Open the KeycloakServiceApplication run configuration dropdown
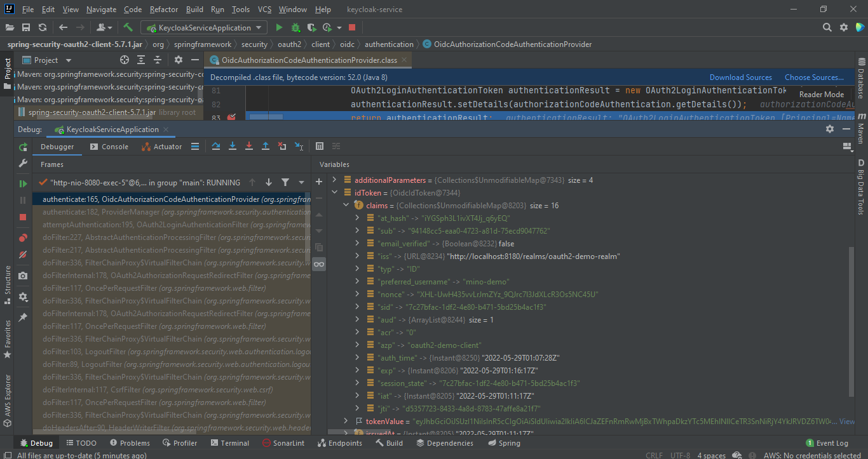 [205, 27]
